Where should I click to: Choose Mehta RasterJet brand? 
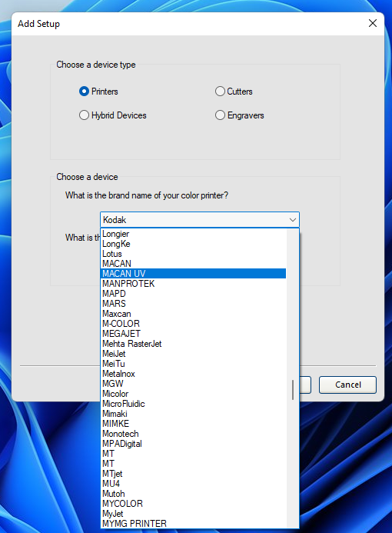(193, 344)
